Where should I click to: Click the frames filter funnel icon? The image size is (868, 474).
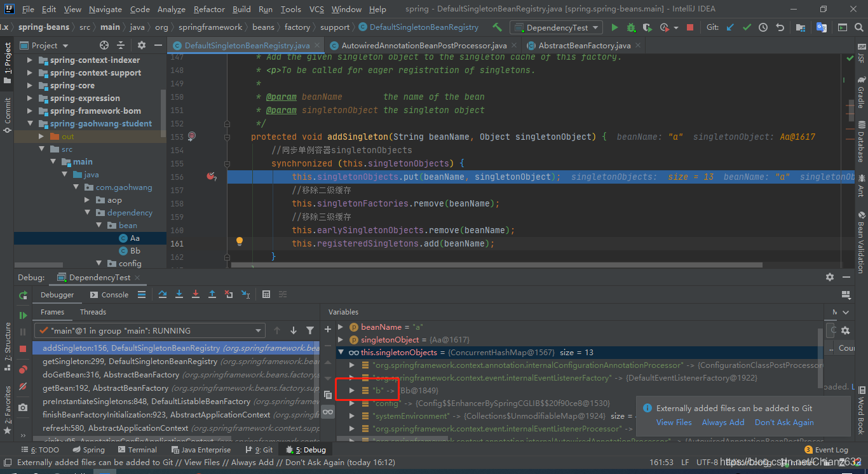coord(310,330)
